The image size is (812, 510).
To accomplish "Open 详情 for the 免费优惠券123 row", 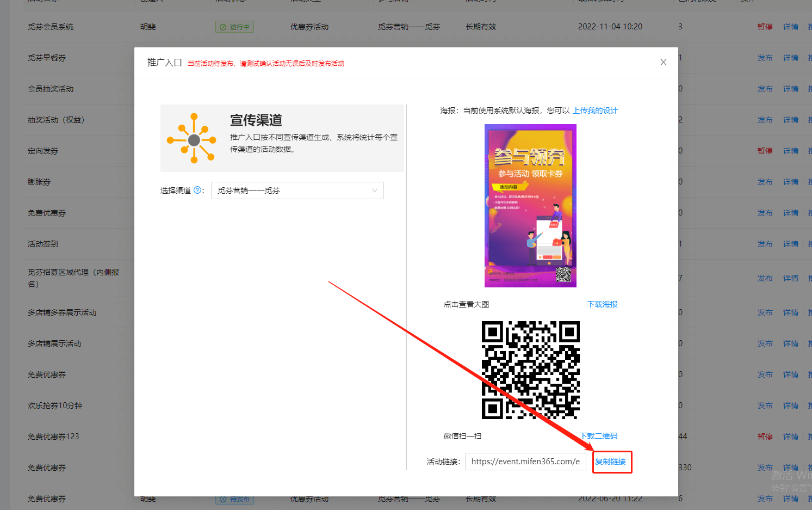I will coord(790,436).
